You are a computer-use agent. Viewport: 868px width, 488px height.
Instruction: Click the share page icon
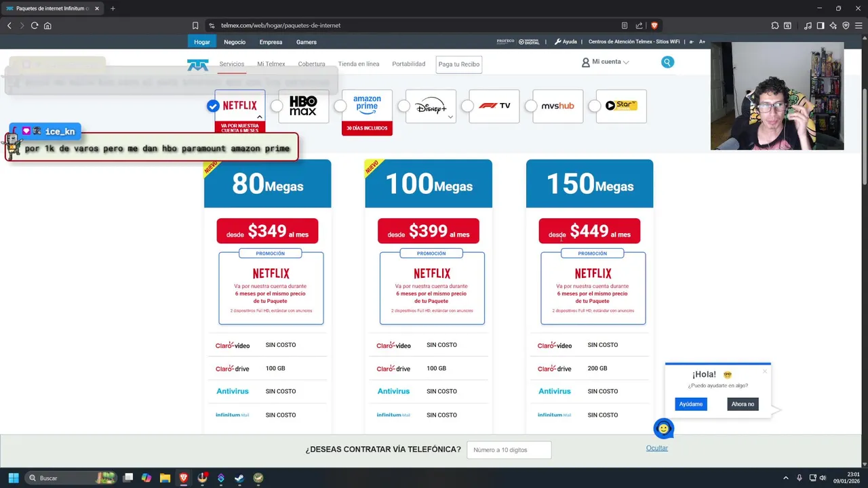click(639, 26)
